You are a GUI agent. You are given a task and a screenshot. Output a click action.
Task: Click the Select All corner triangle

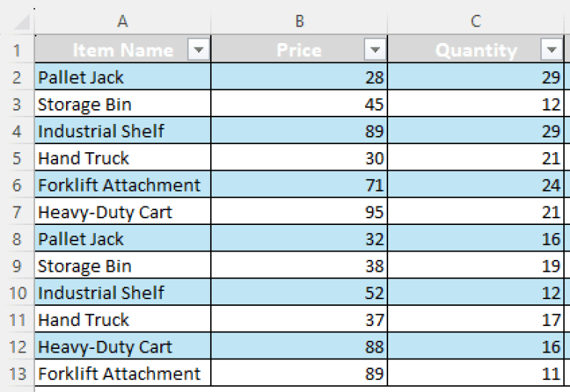coord(22,22)
